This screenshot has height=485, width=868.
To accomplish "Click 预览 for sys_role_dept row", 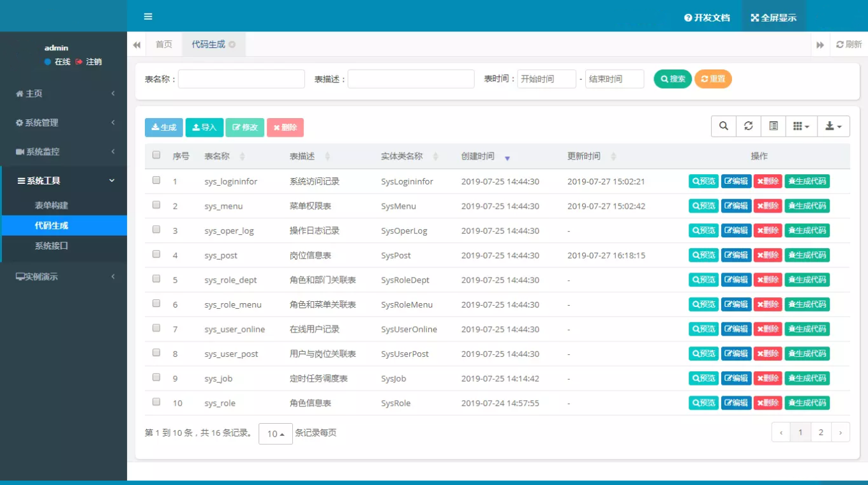I will (x=704, y=280).
